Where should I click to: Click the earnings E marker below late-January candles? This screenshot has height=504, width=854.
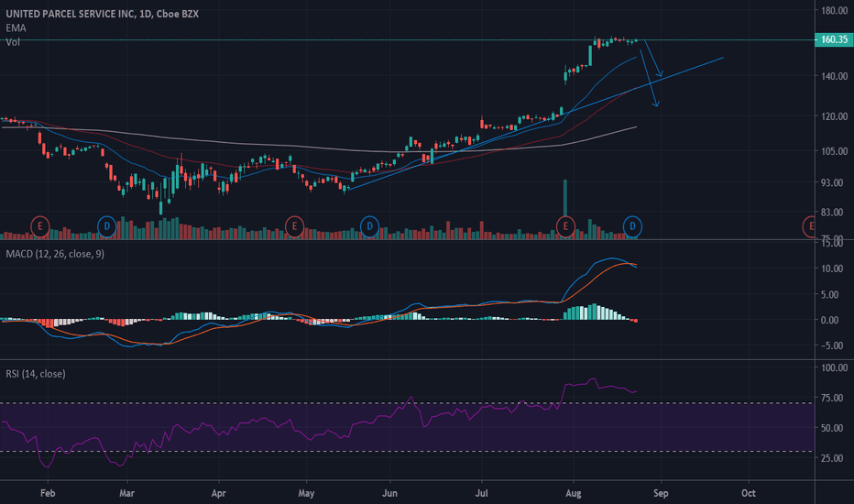click(39, 226)
